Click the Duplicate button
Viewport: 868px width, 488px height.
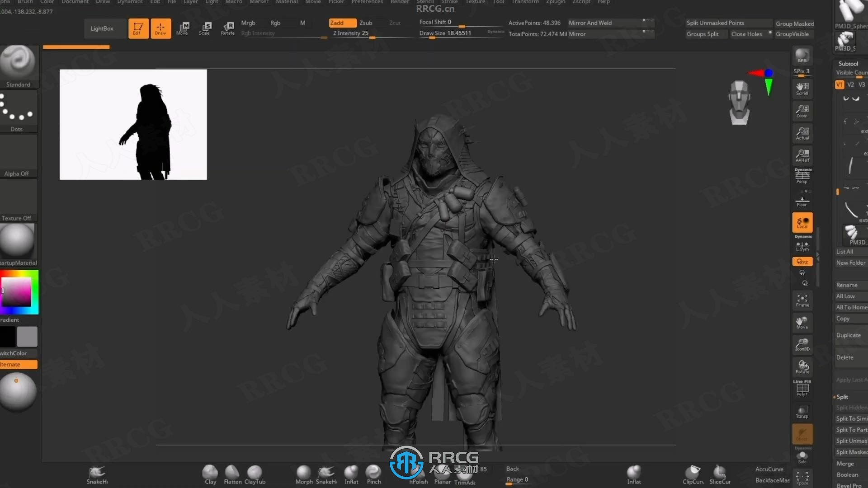coord(848,335)
